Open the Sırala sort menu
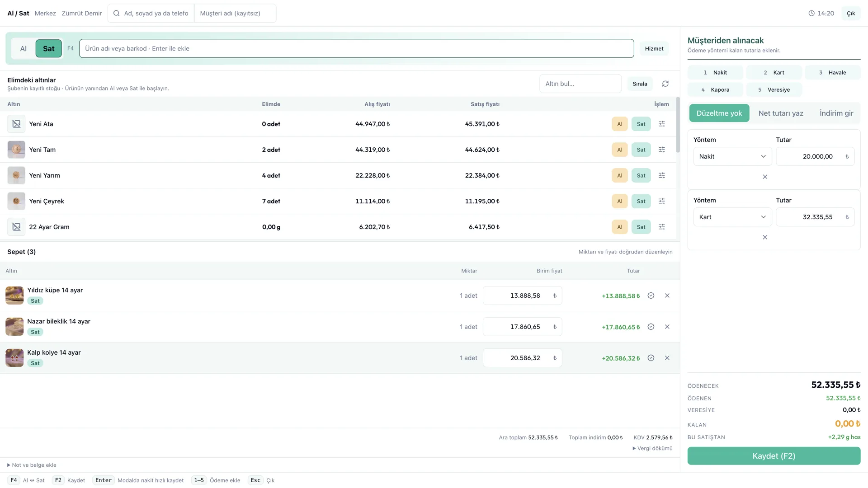Screen dimensions: 868x488 click(x=640, y=84)
